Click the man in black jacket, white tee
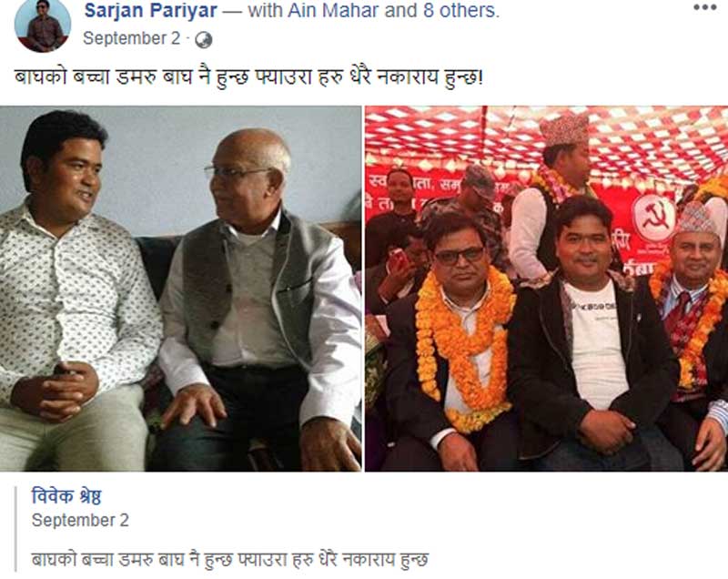The image size is (728, 579). (x=592, y=334)
